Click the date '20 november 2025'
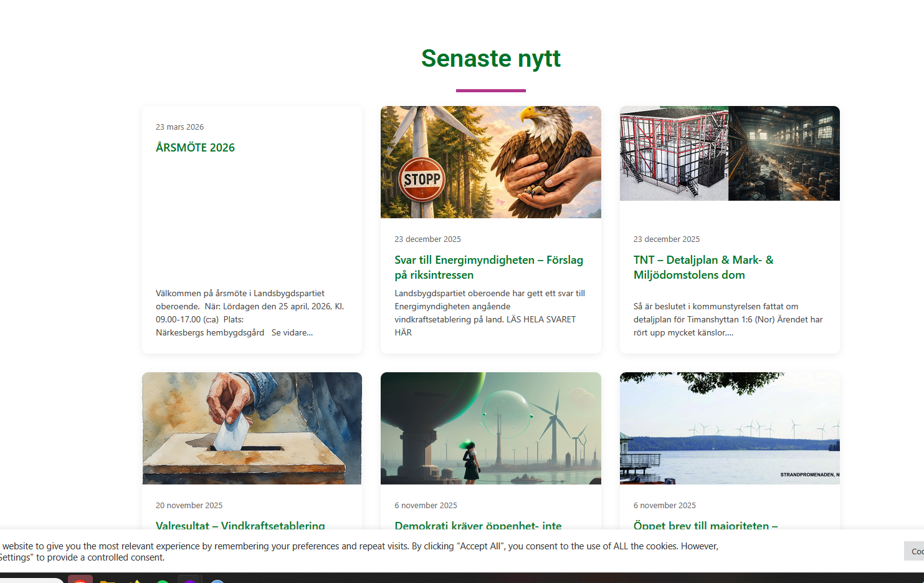The width and height of the screenshot is (924, 583). coord(189,506)
